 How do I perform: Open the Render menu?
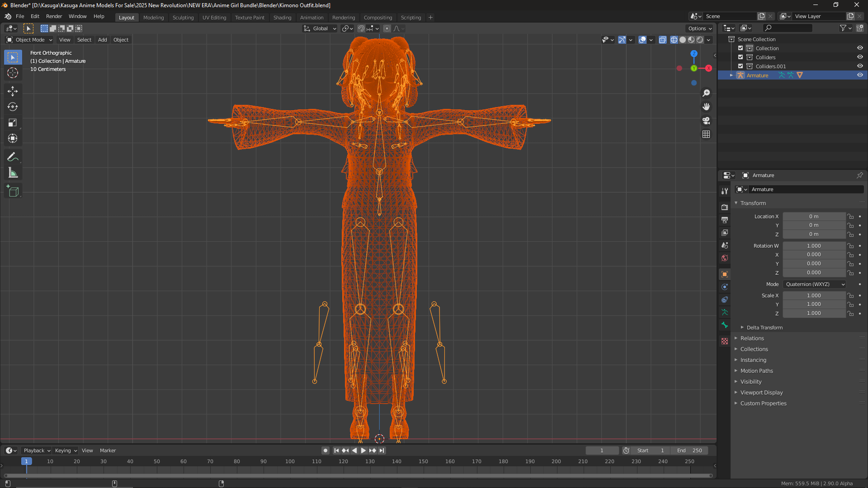click(54, 16)
